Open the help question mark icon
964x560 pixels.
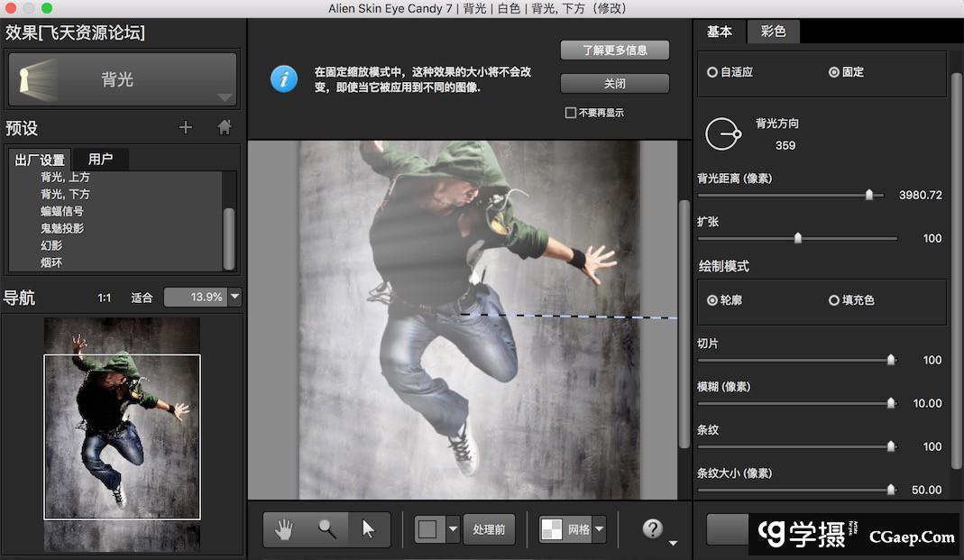pyautogui.click(x=652, y=529)
